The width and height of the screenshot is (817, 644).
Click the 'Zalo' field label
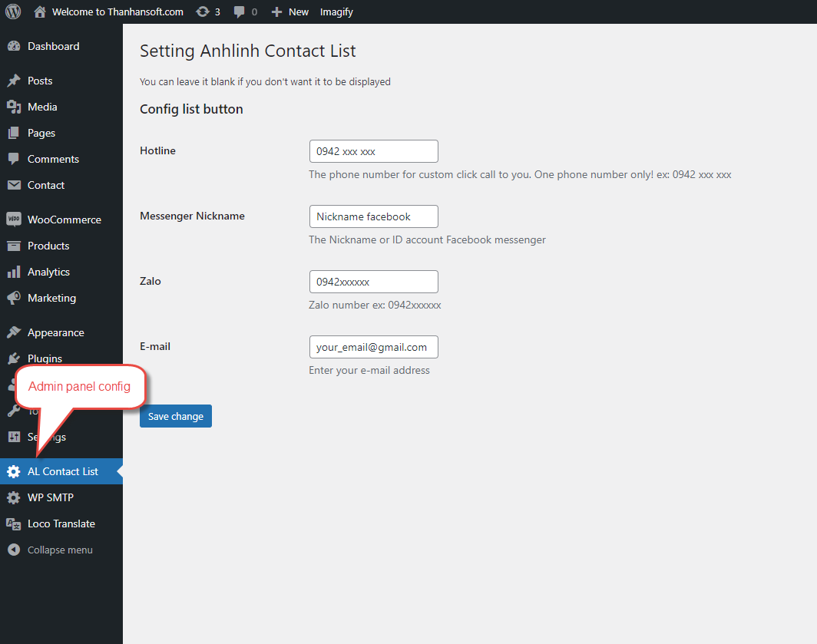pyautogui.click(x=150, y=282)
